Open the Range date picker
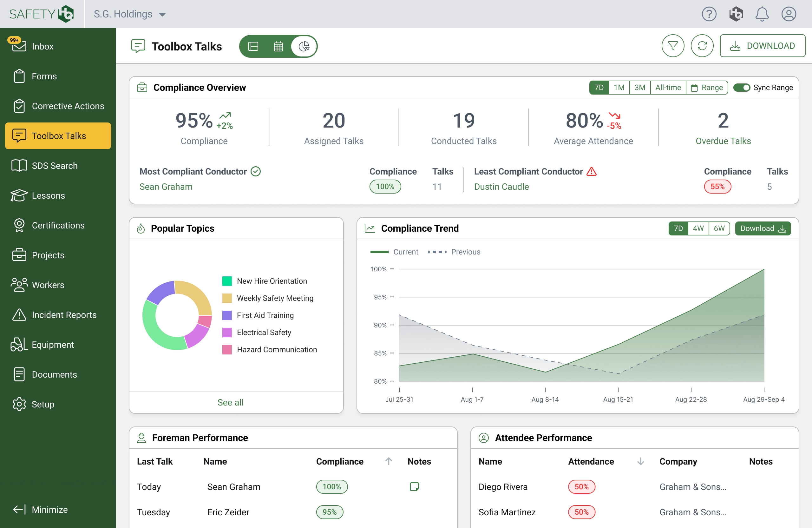Viewport: 812px width, 528px height. (707, 87)
